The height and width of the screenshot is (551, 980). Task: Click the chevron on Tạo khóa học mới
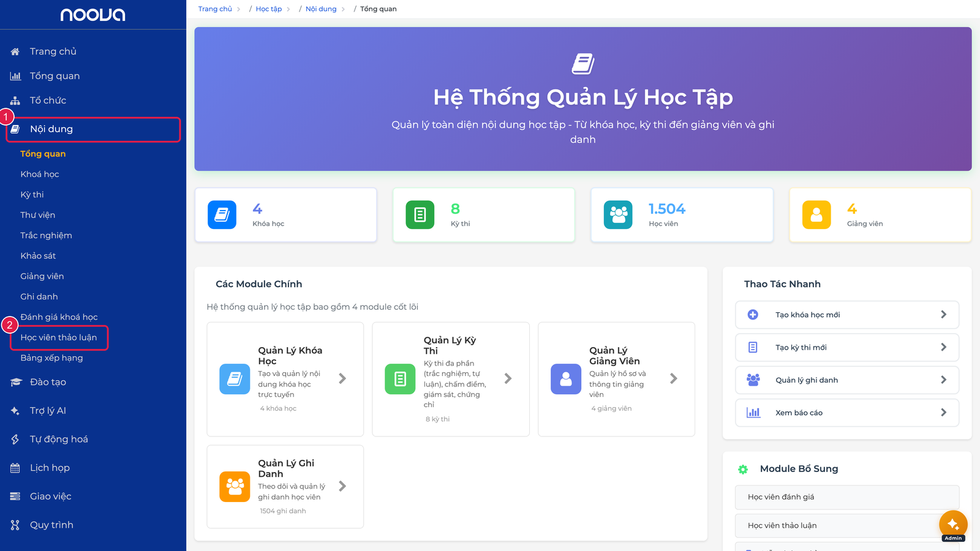click(x=943, y=315)
